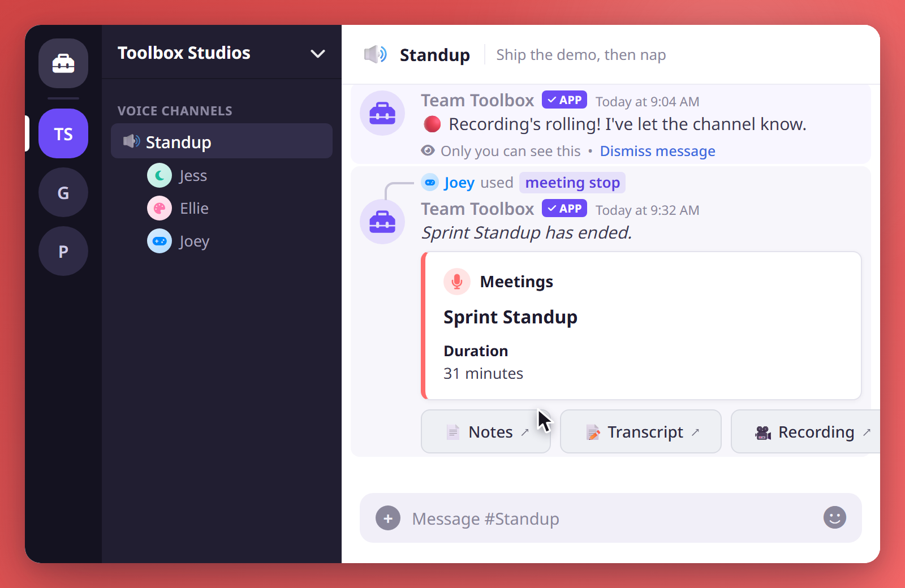This screenshot has height=588, width=905.
Task: Open the emoji picker smiley icon
Action: (x=835, y=517)
